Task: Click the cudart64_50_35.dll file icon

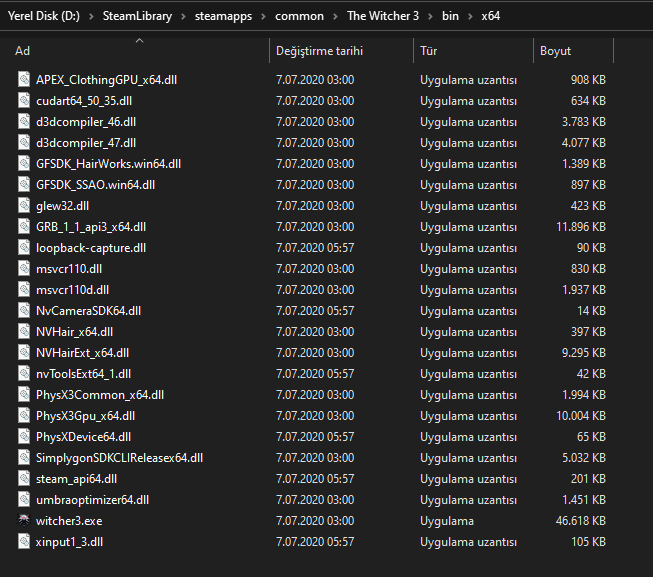Action: (24, 100)
